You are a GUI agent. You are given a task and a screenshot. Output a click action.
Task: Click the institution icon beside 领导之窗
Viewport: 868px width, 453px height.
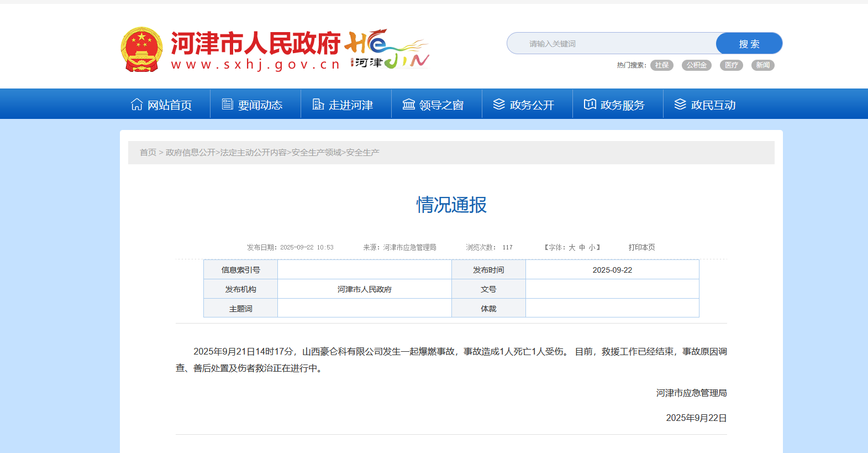click(x=408, y=105)
